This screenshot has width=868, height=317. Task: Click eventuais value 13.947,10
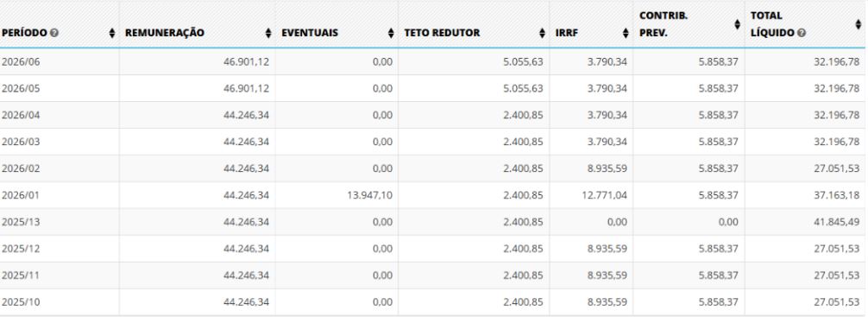point(369,195)
